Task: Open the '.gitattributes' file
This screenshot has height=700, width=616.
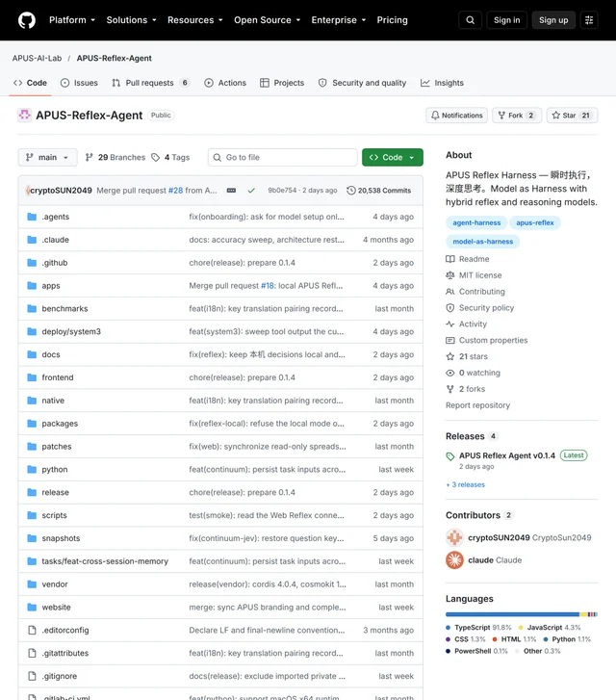Action: click(65, 653)
